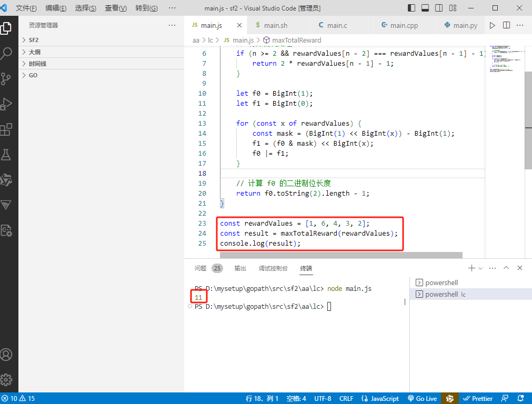Viewport: 532px width, 404px height.
Task: Open the Testing flask view
Action: point(6,155)
